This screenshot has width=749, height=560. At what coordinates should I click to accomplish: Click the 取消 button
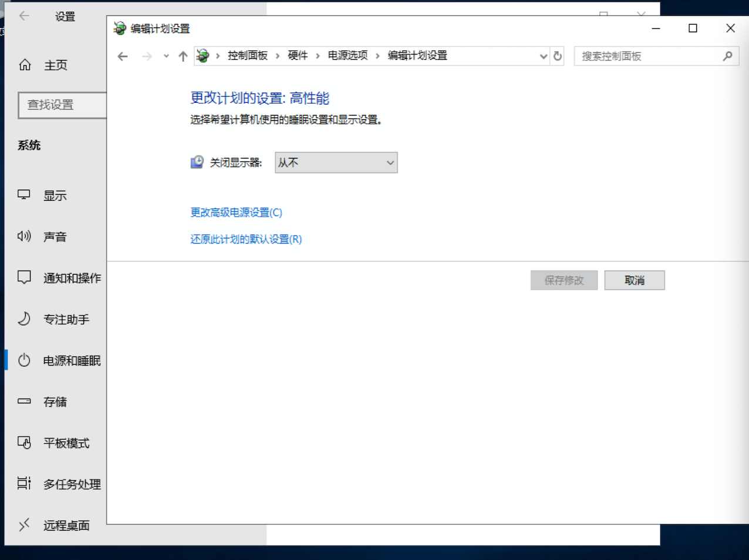(635, 280)
